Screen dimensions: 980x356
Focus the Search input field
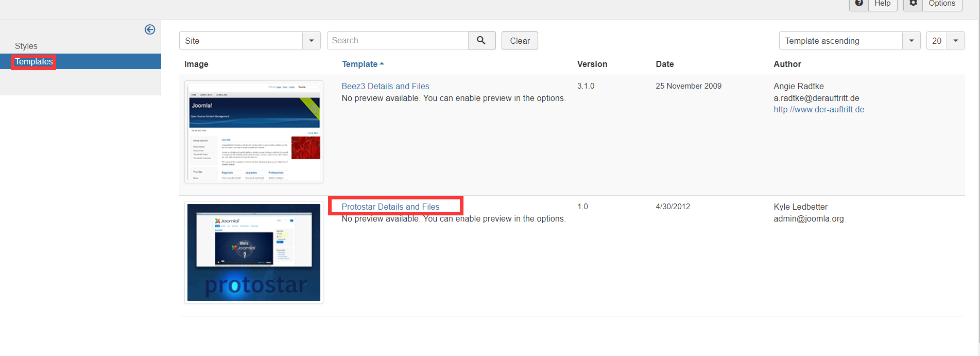click(398, 40)
